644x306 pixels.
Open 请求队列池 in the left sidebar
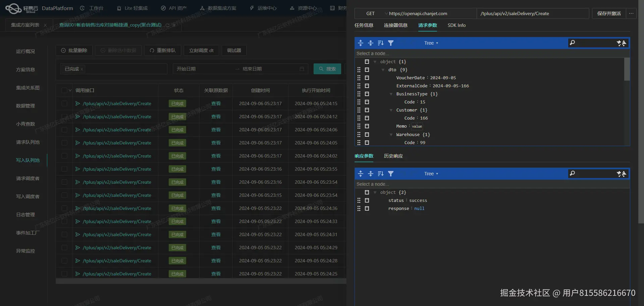coord(28,142)
